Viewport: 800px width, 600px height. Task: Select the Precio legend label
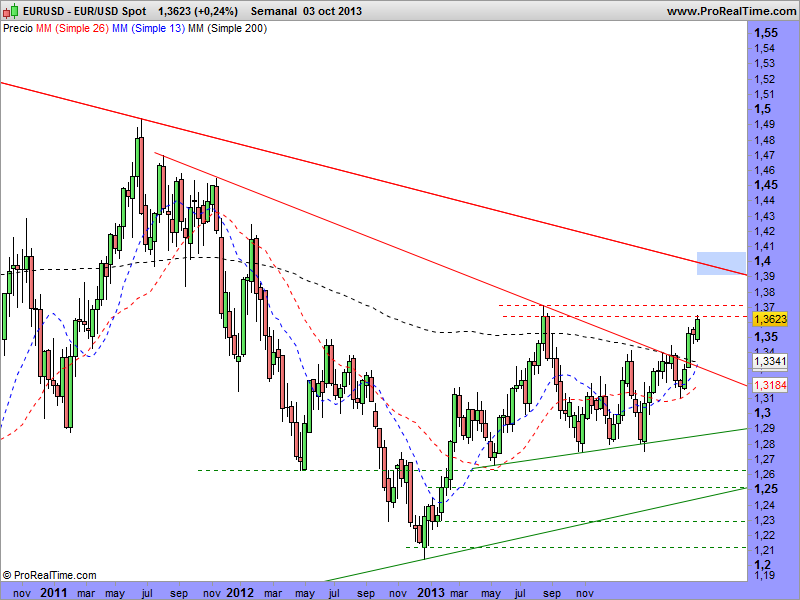[x=18, y=29]
